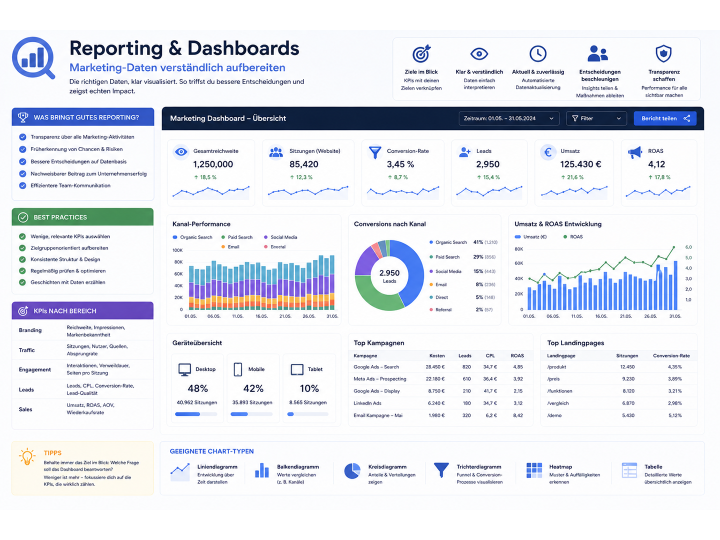Click the Sales row in KPIs nach Bereich
This screenshot has height=540, width=720.
coord(83,409)
